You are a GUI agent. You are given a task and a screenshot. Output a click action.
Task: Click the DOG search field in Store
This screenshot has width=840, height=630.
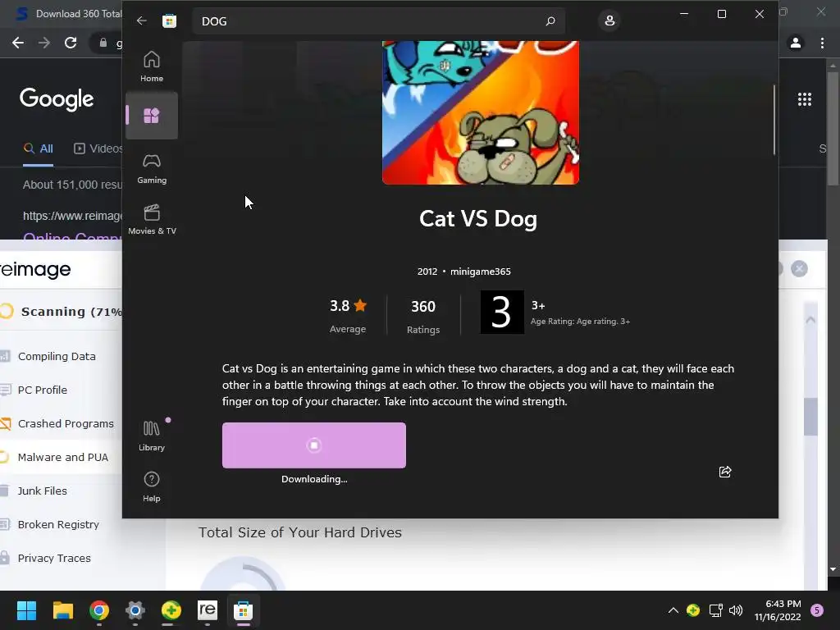[379, 21]
